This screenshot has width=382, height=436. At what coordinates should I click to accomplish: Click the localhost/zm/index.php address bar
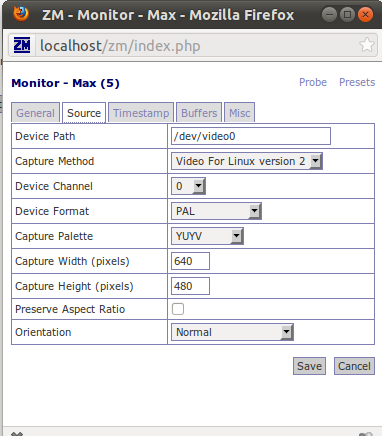click(193, 45)
